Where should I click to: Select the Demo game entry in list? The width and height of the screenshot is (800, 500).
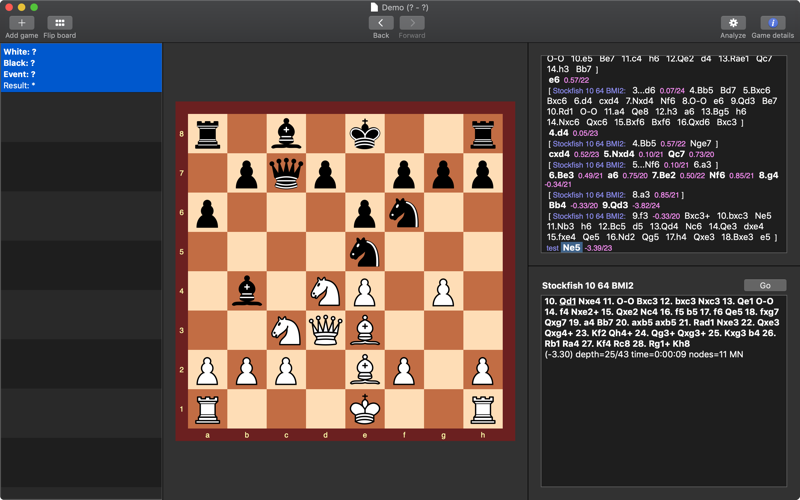pos(80,68)
